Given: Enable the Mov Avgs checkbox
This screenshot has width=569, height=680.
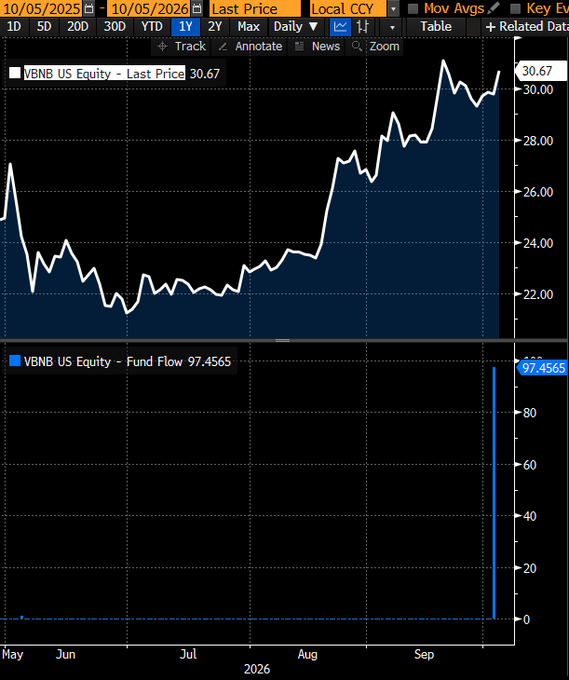Looking at the screenshot, I should click(x=413, y=9).
